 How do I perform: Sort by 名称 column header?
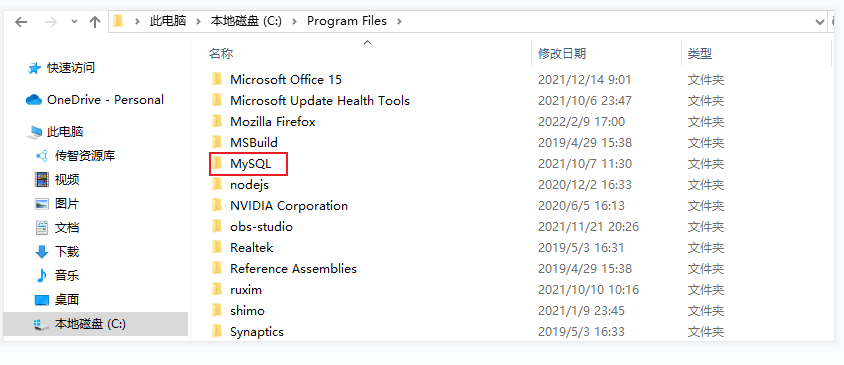[x=221, y=53]
